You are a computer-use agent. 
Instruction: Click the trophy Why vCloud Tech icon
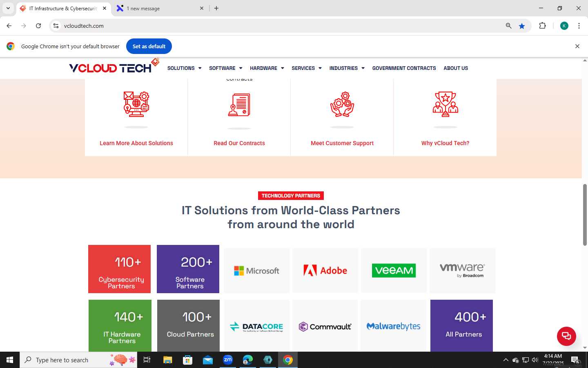click(x=445, y=104)
